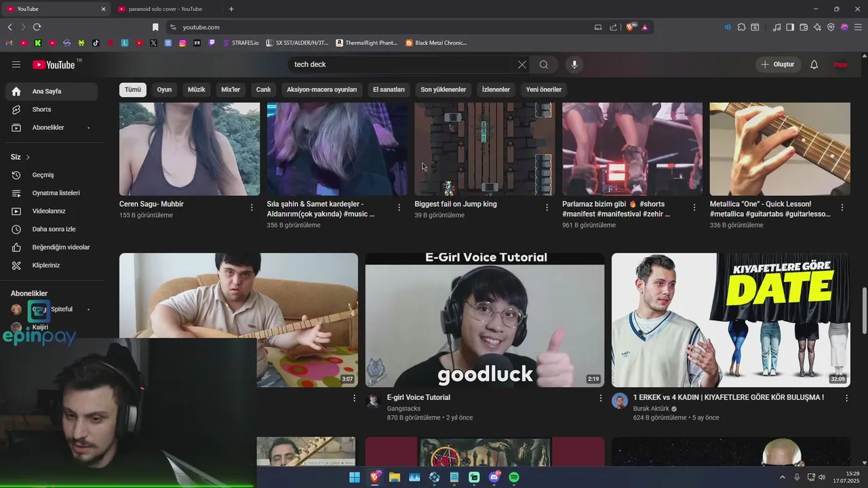
Task: Open Geçmiş history in sidebar
Action: (52, 175)
